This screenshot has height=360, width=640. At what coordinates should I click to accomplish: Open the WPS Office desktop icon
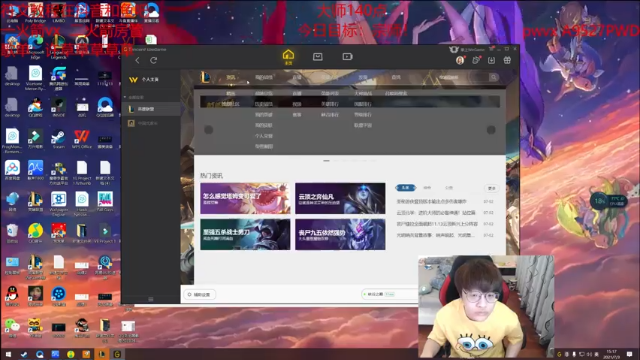(x=82, y=139)
